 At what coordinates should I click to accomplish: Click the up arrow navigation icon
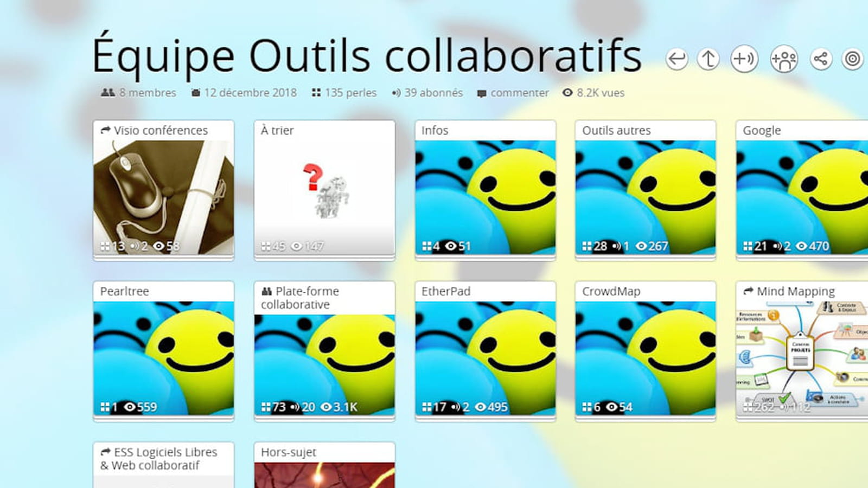click(x=709, y=59)
